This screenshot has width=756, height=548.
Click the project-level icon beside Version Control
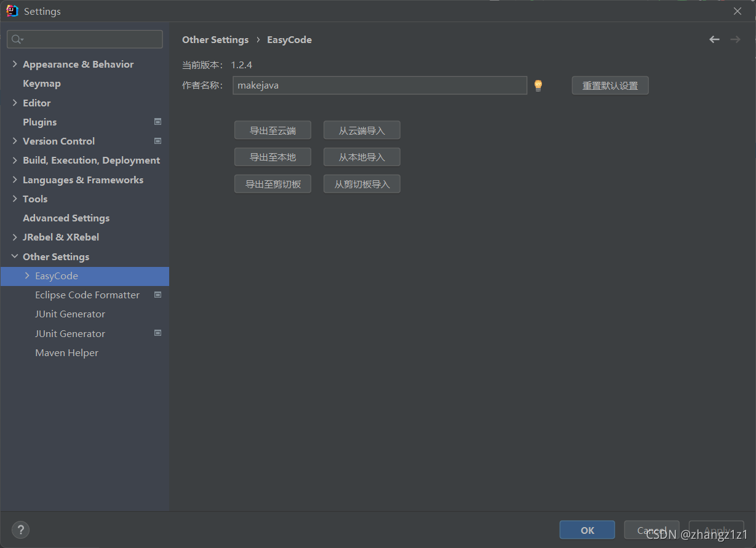pyautogui.click(x=158, y=141)
